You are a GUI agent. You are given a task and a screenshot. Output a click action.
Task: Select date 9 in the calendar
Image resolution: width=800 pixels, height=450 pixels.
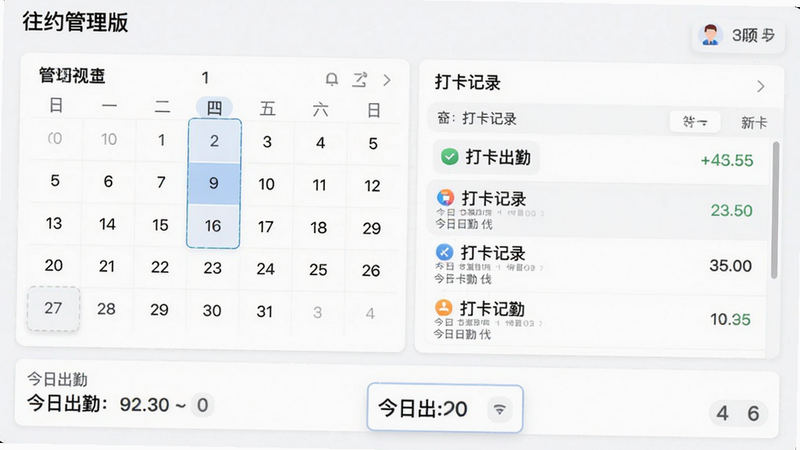pyautogui.click(x=214, y=183)
